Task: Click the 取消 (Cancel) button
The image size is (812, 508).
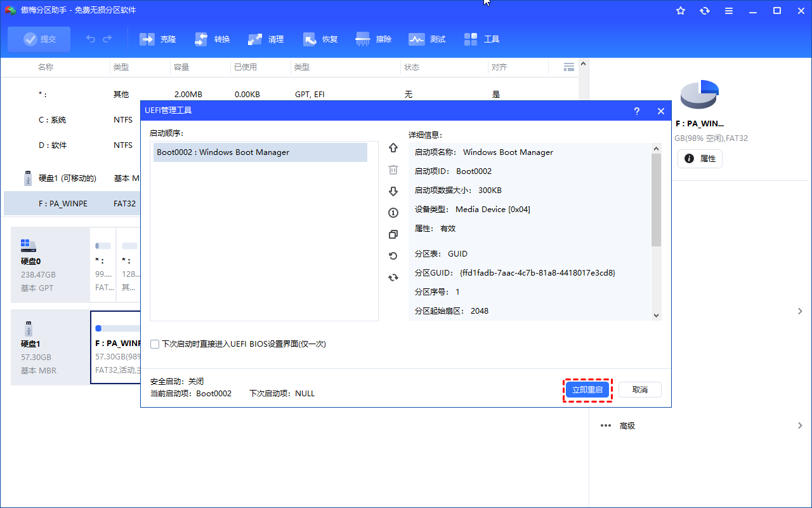Action: coord(640,390)
